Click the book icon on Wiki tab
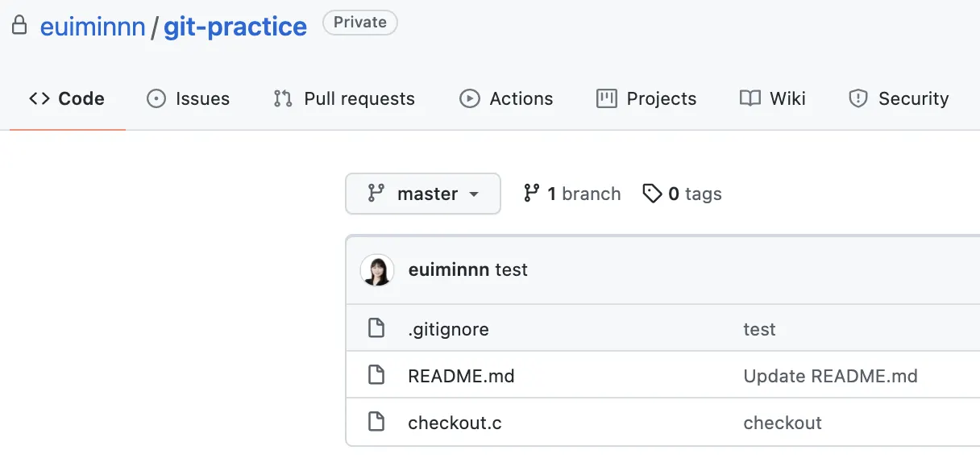The width and height of the screenshot is (980, 463). [x=750, y=98]
